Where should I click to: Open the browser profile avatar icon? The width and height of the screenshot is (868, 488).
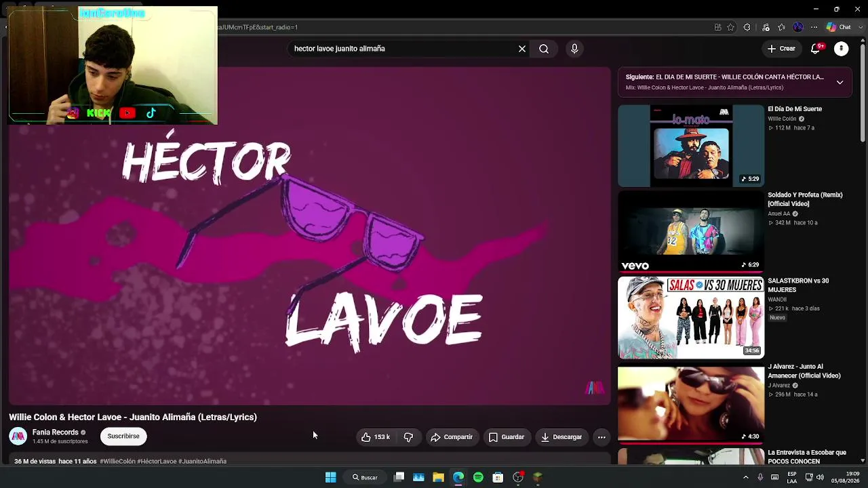(x=798, y=27)
